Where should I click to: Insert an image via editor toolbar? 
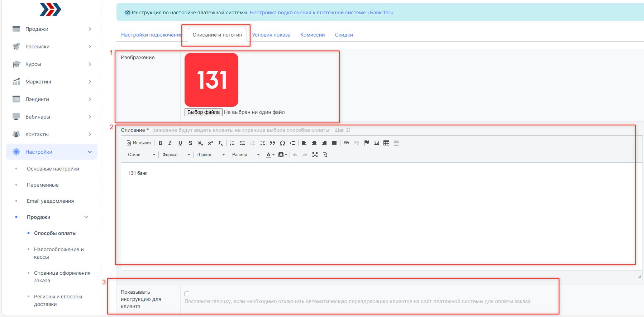[x=376, y=143]
